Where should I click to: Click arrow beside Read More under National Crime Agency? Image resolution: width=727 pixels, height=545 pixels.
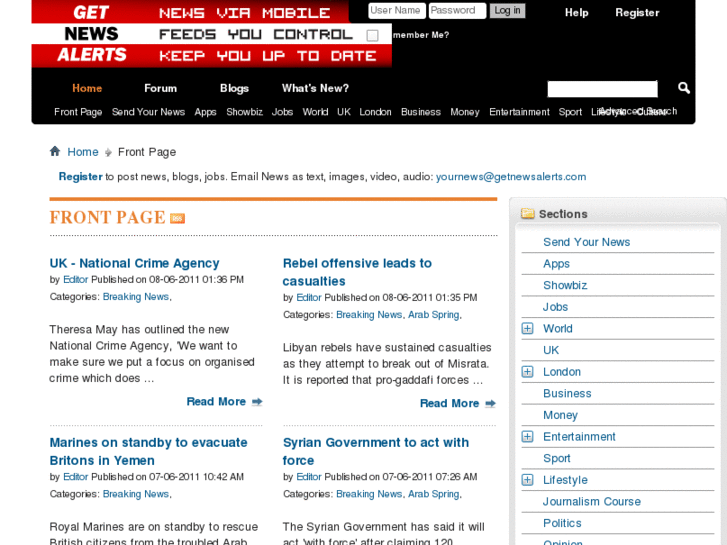click(257, 402)
